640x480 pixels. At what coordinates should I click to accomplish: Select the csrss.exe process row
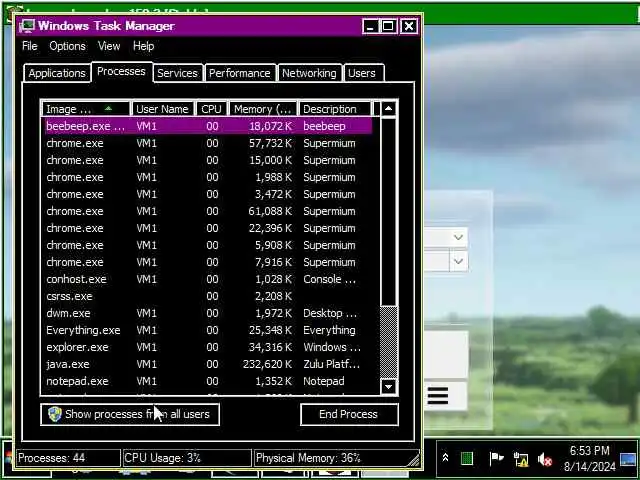pos(208,296)
